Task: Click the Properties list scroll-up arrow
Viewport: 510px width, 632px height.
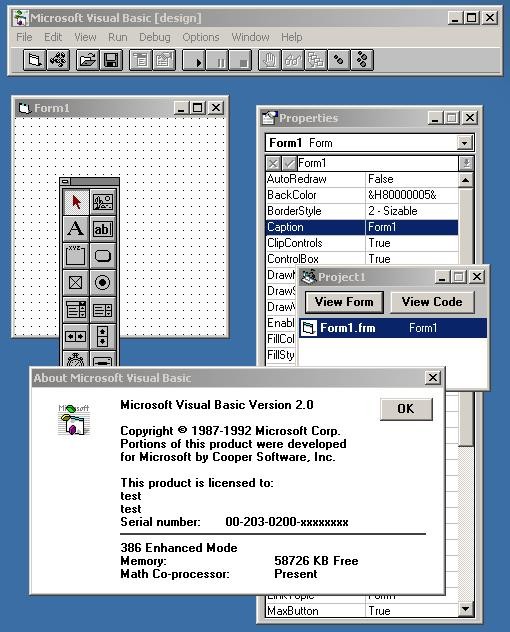Action: point(466,180)
